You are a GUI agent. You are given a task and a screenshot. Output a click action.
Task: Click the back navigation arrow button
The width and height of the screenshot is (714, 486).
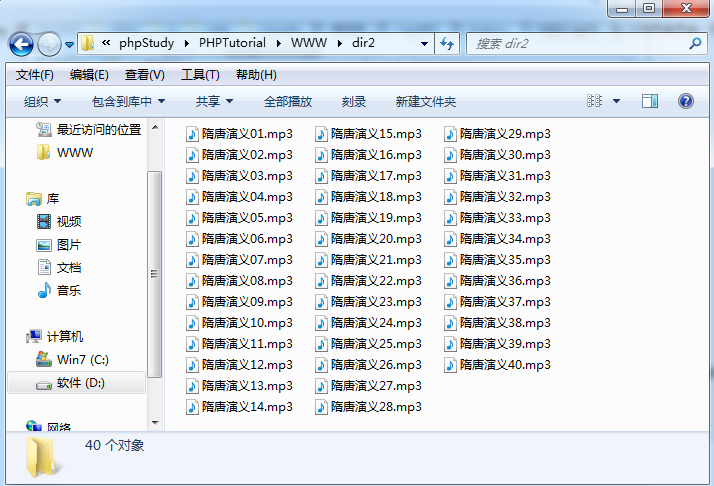pos(22,44)
